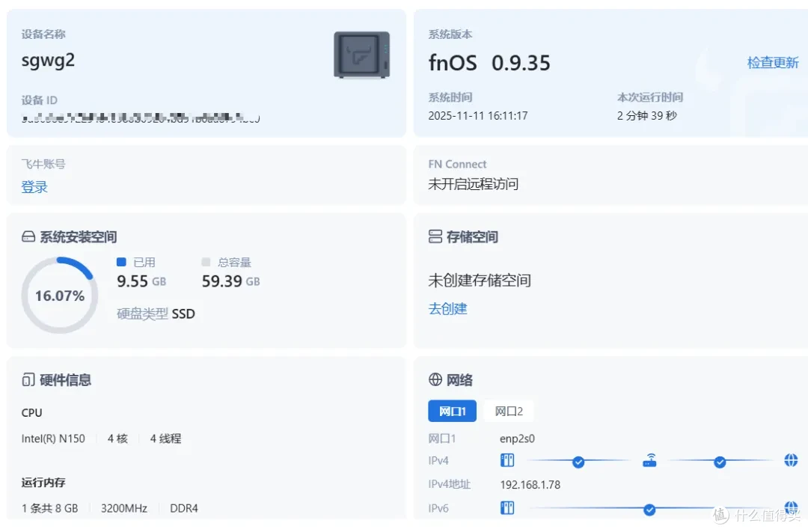Switch to the 网口2 tab

509,411
